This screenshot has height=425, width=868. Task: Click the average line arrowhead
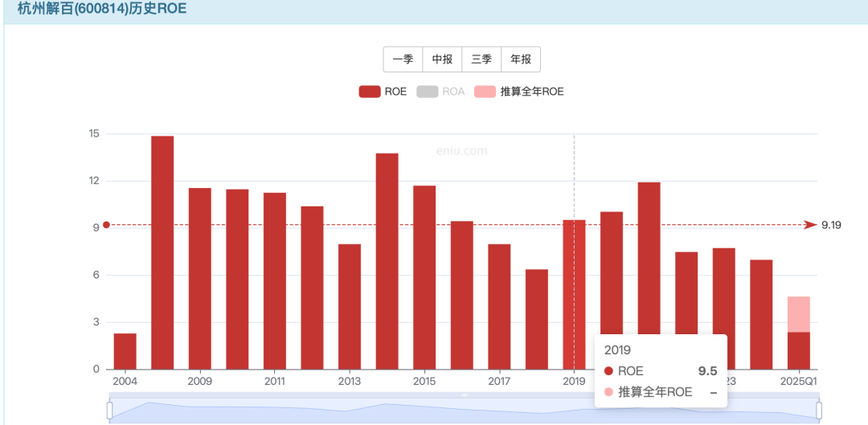coord(810,225)
